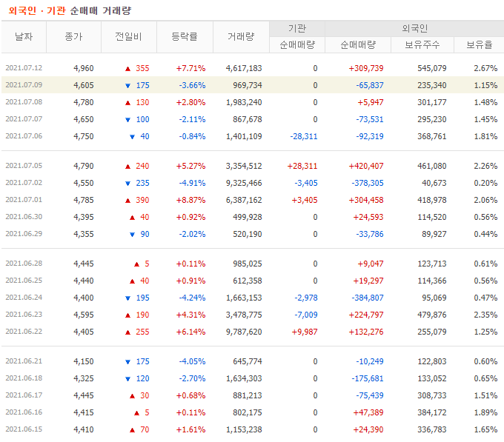Image resolution: width=504 pixels, height=442 pixels.
Task: Click the down arrow beside 90
Action: pos(132,235)
